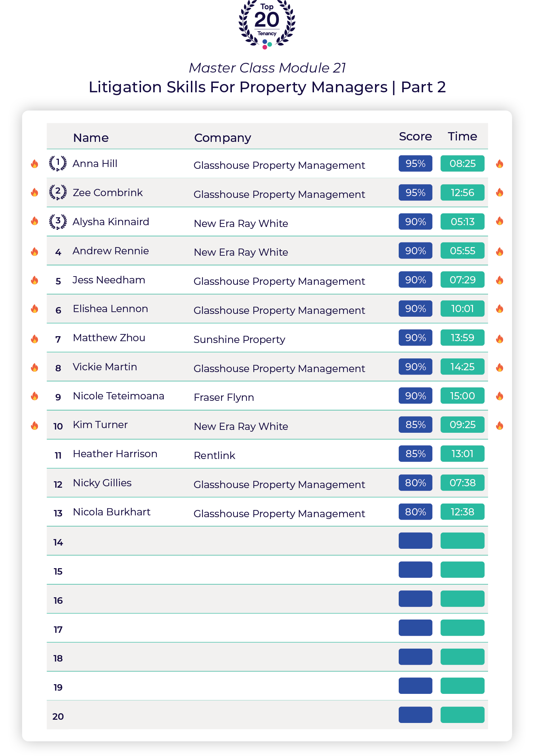Select the name Nicola Burkhart
Viewport: 534px width, 756px height.
112,512
